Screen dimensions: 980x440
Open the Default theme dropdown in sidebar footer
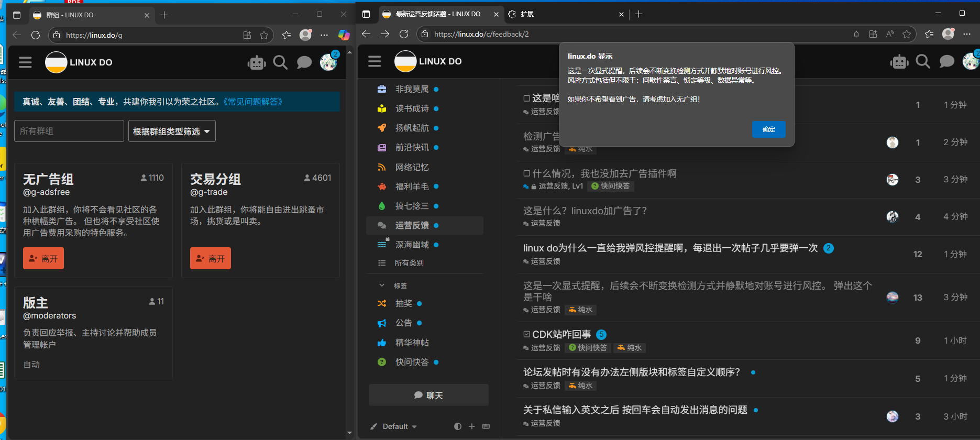[x=400, y=426]
